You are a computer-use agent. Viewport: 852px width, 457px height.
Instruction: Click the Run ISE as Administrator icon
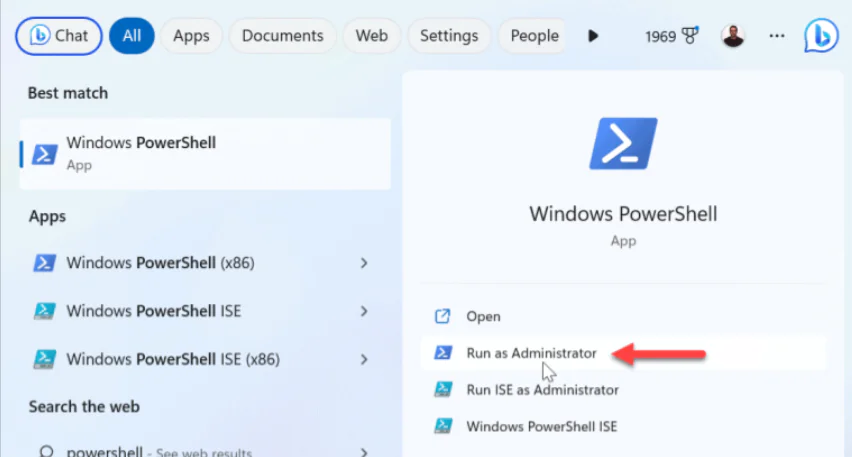click(443, 390)
